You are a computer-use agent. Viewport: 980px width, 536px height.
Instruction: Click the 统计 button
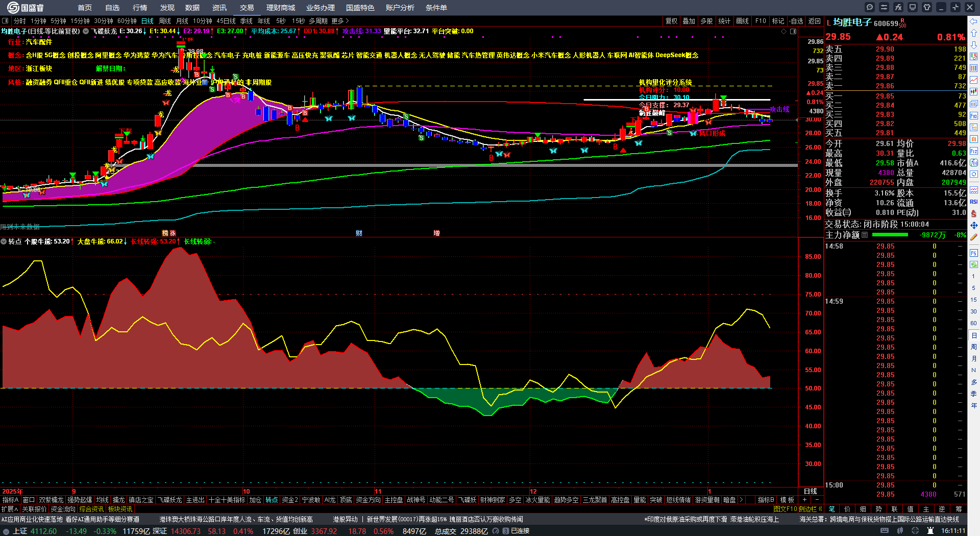point(724,21)
